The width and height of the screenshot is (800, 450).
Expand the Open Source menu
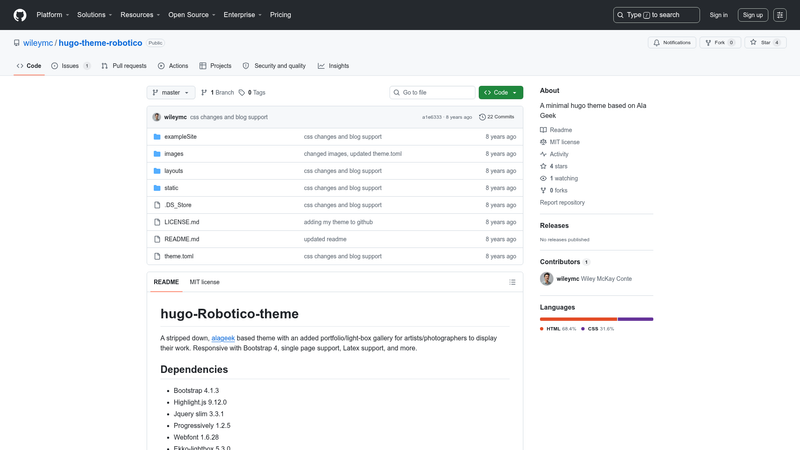point(192,15)
